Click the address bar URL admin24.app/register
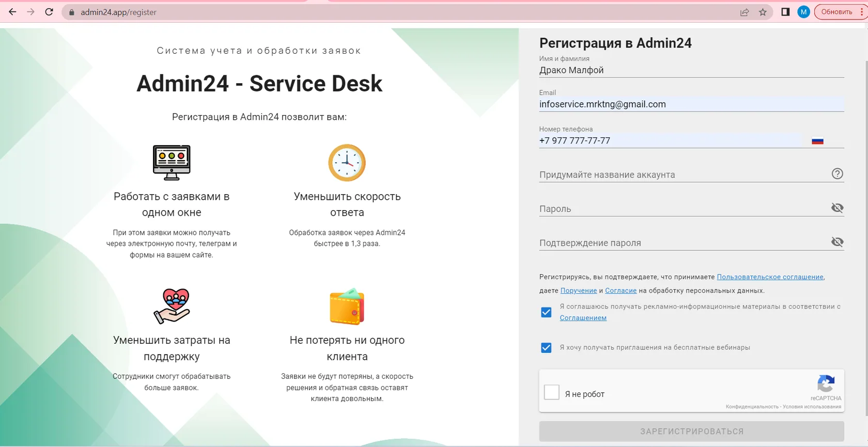868x447 pixels. [118, 12]
